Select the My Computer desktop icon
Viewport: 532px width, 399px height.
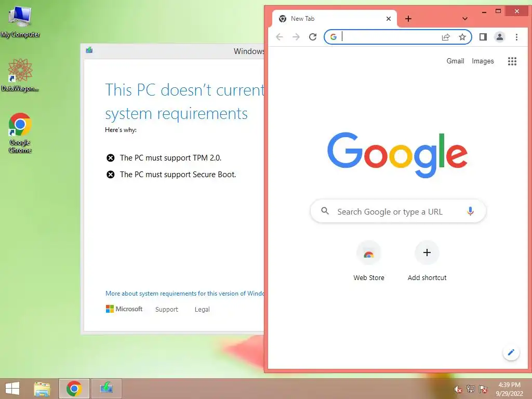[x=20, y=22]
